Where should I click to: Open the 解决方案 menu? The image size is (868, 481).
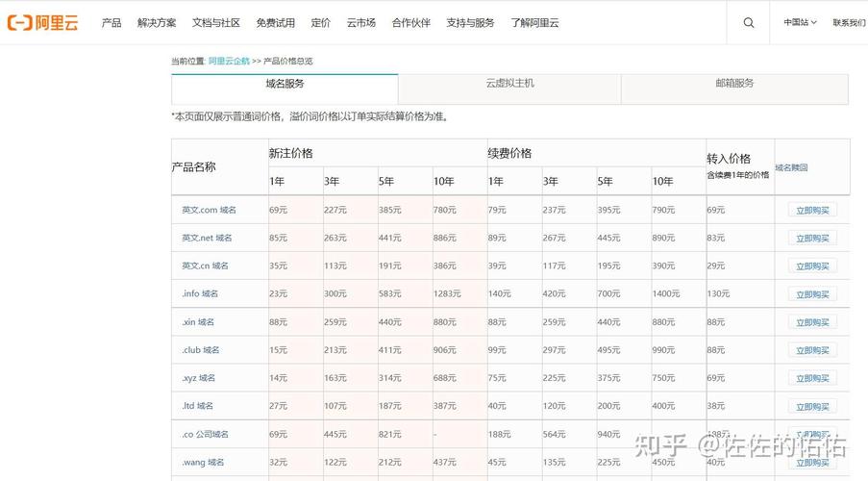click(x=157, y=23)
